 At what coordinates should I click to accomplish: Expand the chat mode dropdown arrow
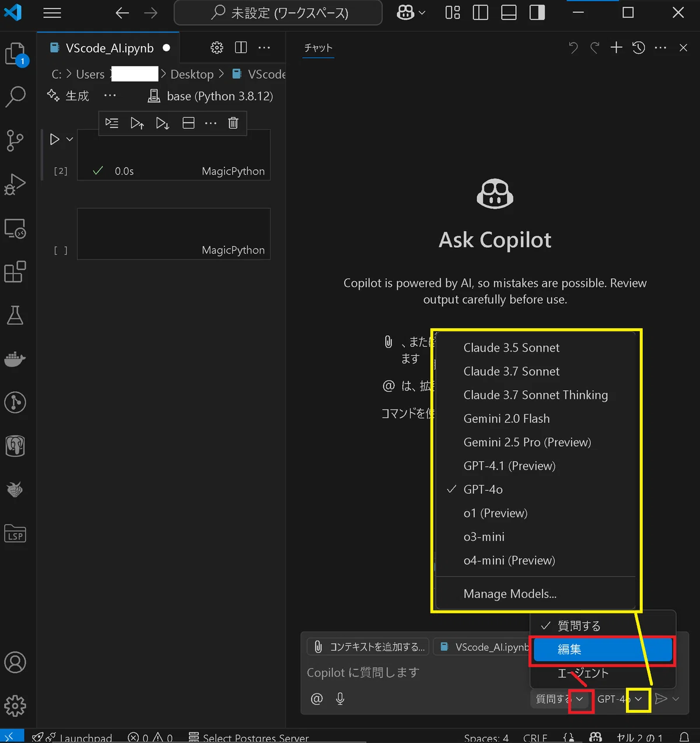[580, 699]
